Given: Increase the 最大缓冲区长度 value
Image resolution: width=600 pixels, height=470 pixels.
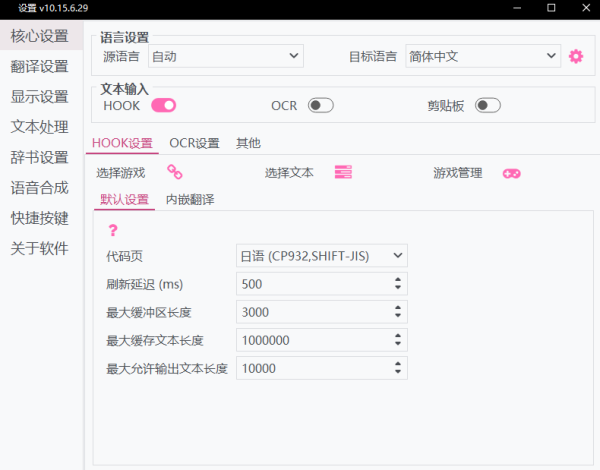Looking at the screenshot, I should [398, 308].
